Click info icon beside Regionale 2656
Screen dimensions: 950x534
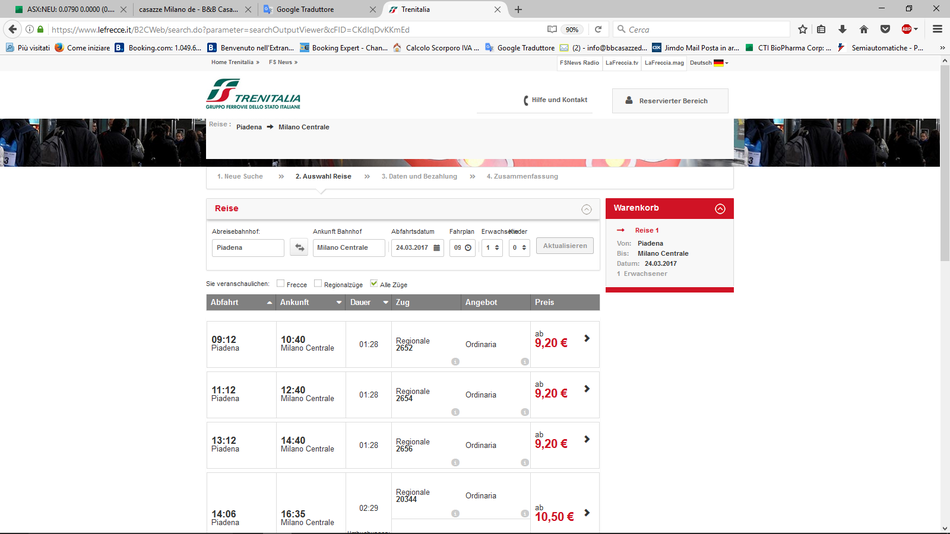[x=455, y=462]
